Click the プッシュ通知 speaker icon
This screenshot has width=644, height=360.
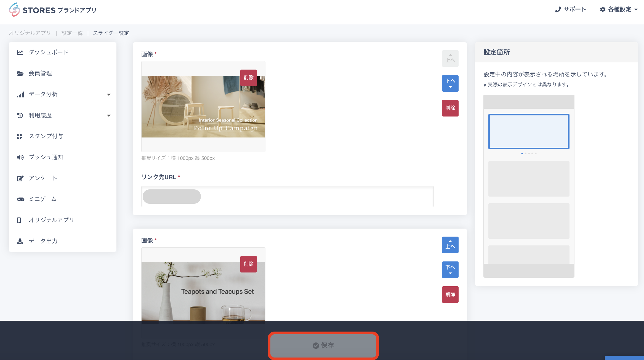(x=20, y=157)
